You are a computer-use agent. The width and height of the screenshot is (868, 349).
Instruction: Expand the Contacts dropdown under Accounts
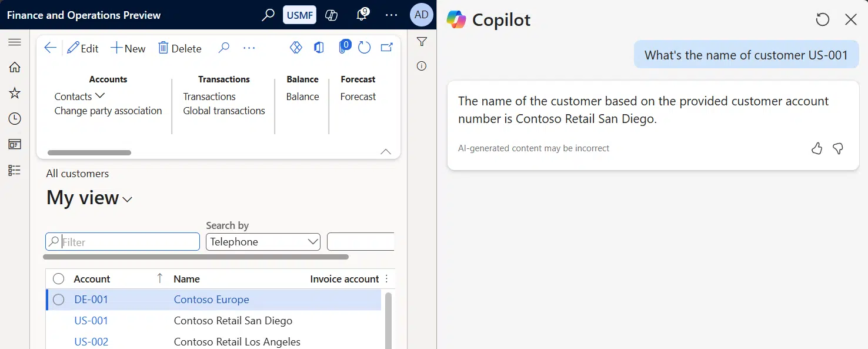[x=100, y=96]
